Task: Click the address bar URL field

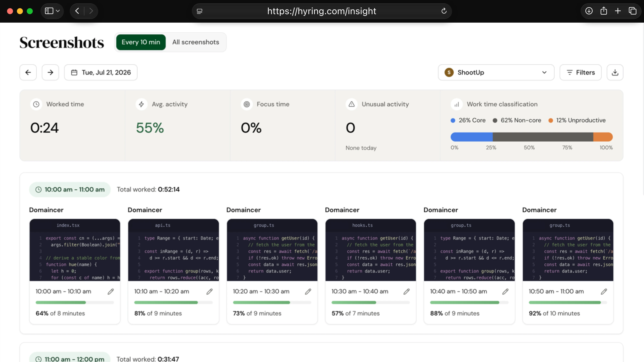Action: click(x=322, y=11)
